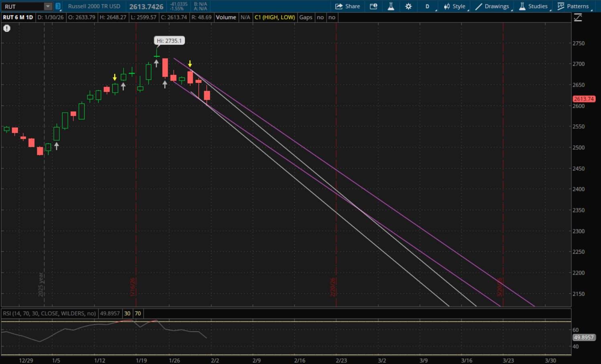This screenshot has height=364, width=601.
Task: Click the yellow down arrow above latest red candles
Action: pos(190,64)
